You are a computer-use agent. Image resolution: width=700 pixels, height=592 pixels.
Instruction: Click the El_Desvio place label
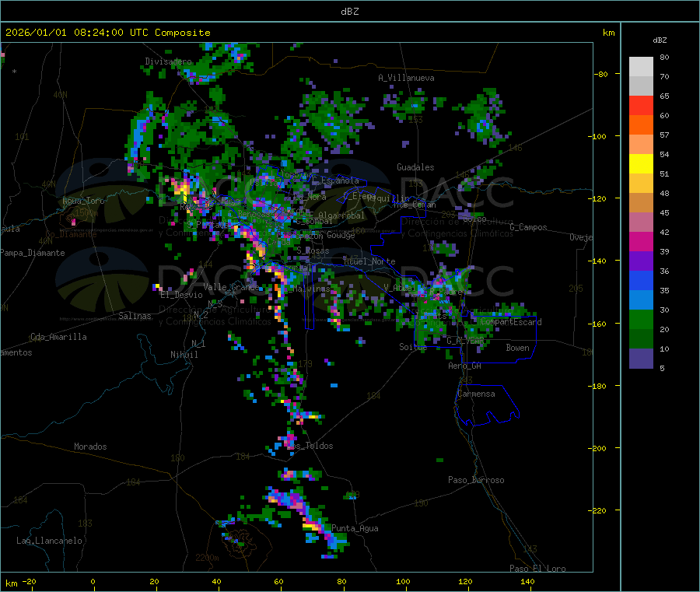181,295
